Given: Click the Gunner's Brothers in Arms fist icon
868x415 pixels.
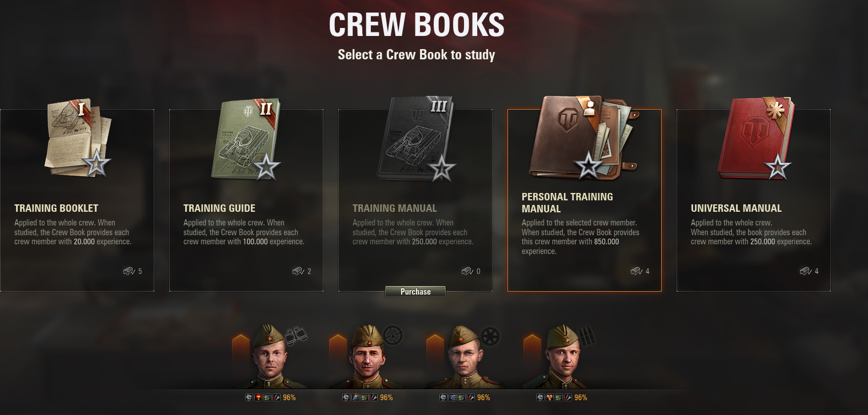Looking at the screenshot, I should [346, 397].
